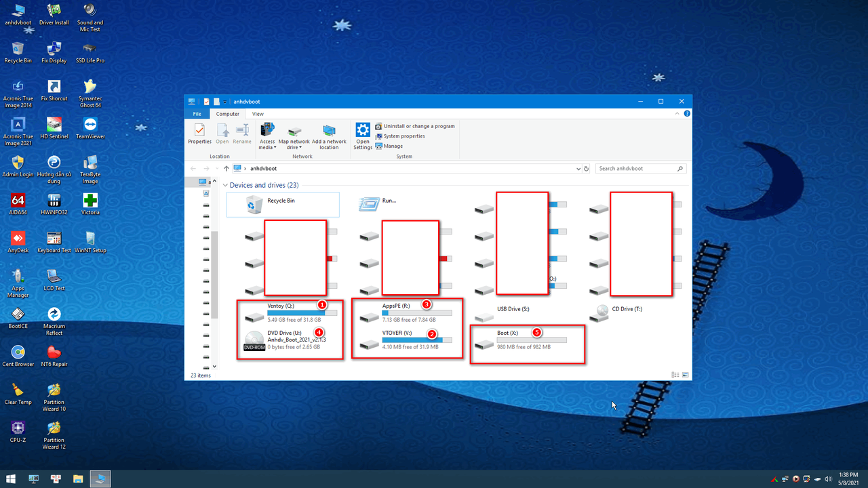This screenshot has height=488, width=868.
Task: Open HD Sentinel
Action: (54, 129)
